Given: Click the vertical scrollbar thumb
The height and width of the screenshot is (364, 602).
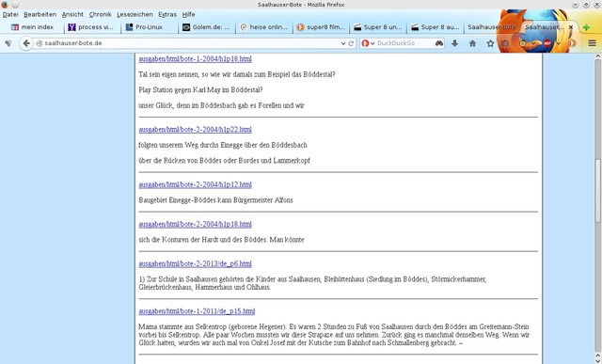Looking at the screenshot, I should [x=598, y=190].
